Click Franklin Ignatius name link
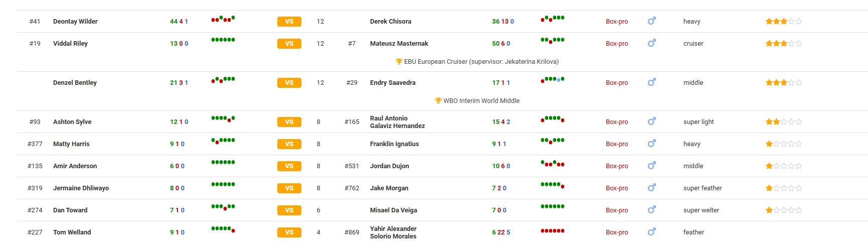 pos(394,144)
